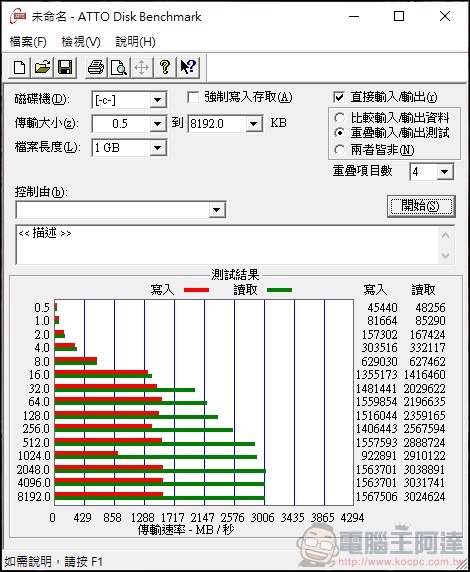Click the read value 3038891
Screen dimensions: 470x572
424,469
